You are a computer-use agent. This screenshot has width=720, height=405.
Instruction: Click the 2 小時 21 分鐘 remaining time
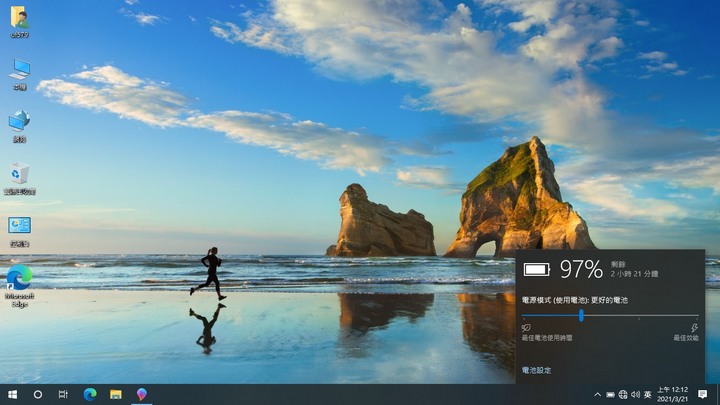[x=634, y=274]
